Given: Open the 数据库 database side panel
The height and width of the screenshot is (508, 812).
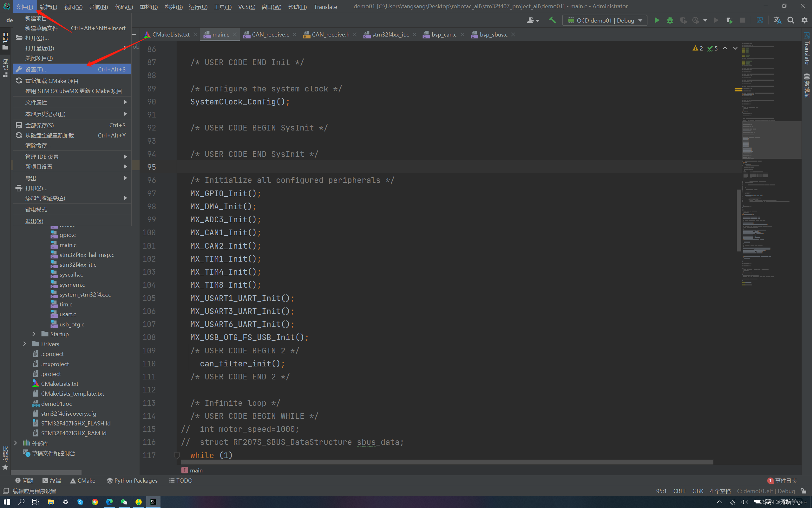Looking at the screenshot, I should [807, 85].
